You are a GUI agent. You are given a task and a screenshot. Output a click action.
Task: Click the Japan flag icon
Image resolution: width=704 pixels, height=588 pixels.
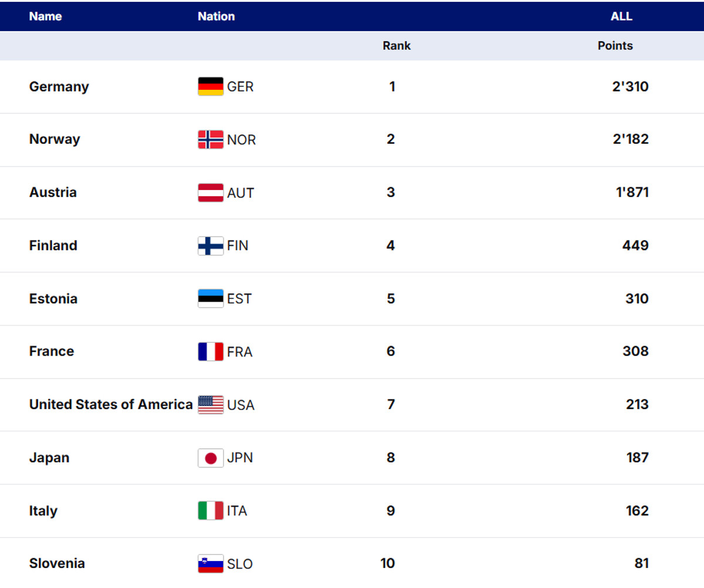211,458
